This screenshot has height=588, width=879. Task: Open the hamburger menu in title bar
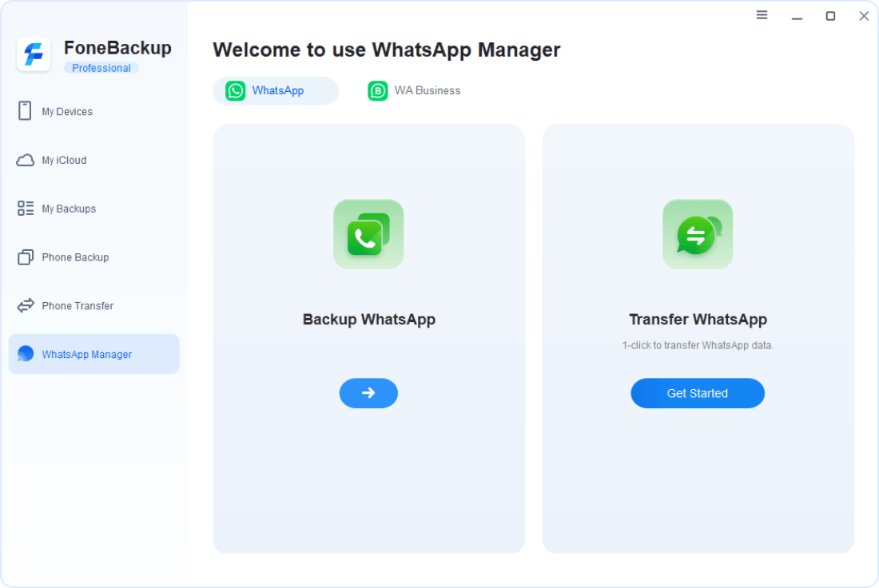pos(762,15)
